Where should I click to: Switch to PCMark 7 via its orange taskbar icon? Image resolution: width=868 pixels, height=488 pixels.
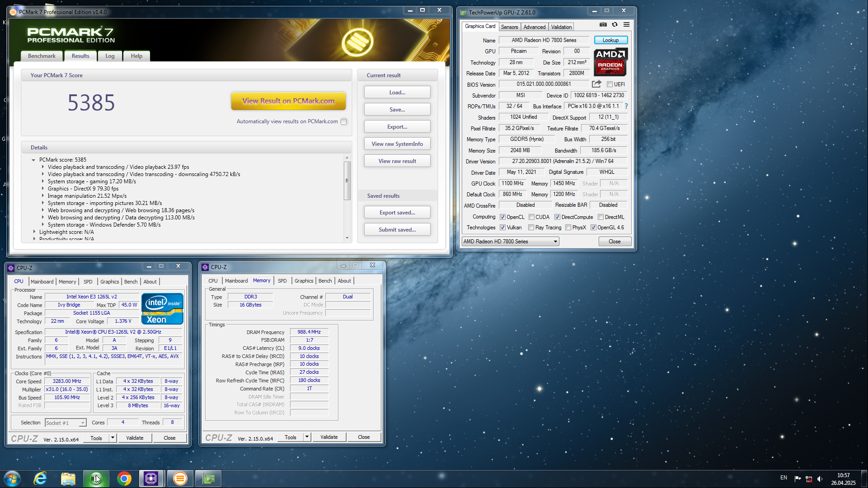click(180, 479)
